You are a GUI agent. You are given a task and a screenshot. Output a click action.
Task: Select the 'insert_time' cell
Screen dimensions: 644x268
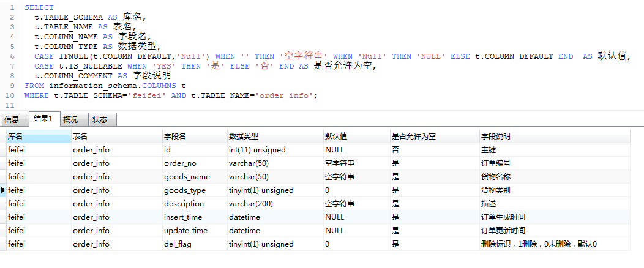click(195, 217)
